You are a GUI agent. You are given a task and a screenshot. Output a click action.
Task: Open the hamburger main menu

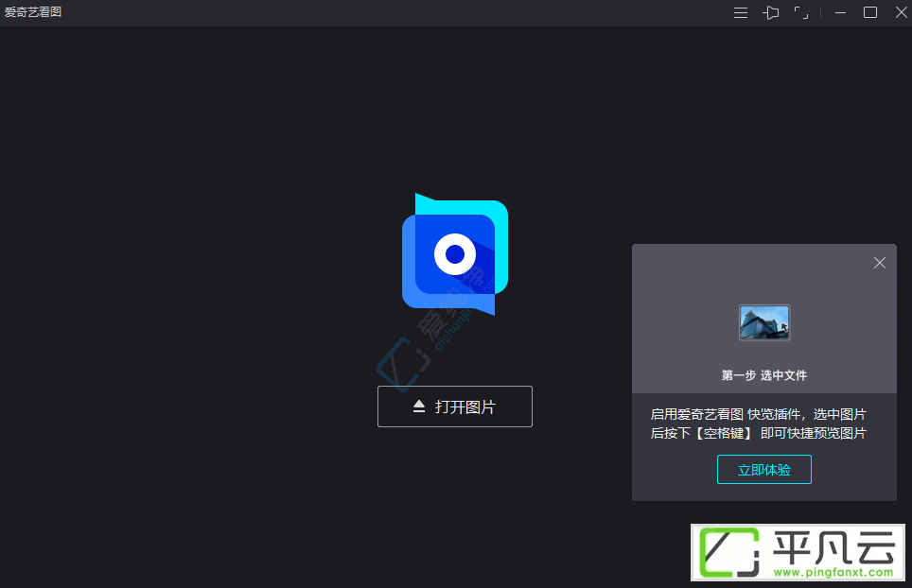[x=741, y=13]
